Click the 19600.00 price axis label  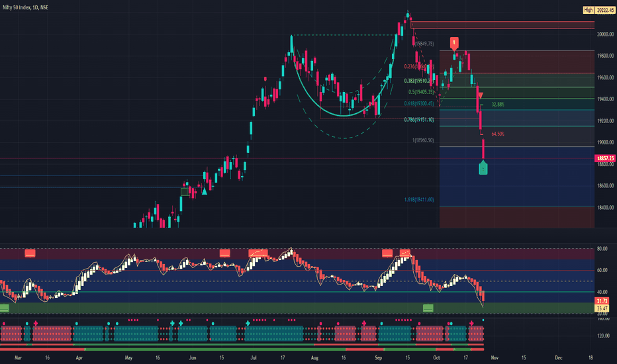(x=605, y=77)
